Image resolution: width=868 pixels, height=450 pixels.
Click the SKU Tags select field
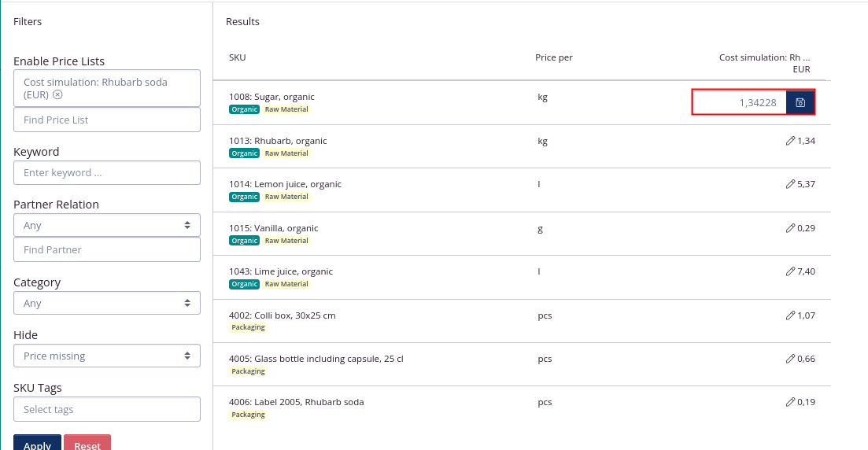tap(107, 409)
